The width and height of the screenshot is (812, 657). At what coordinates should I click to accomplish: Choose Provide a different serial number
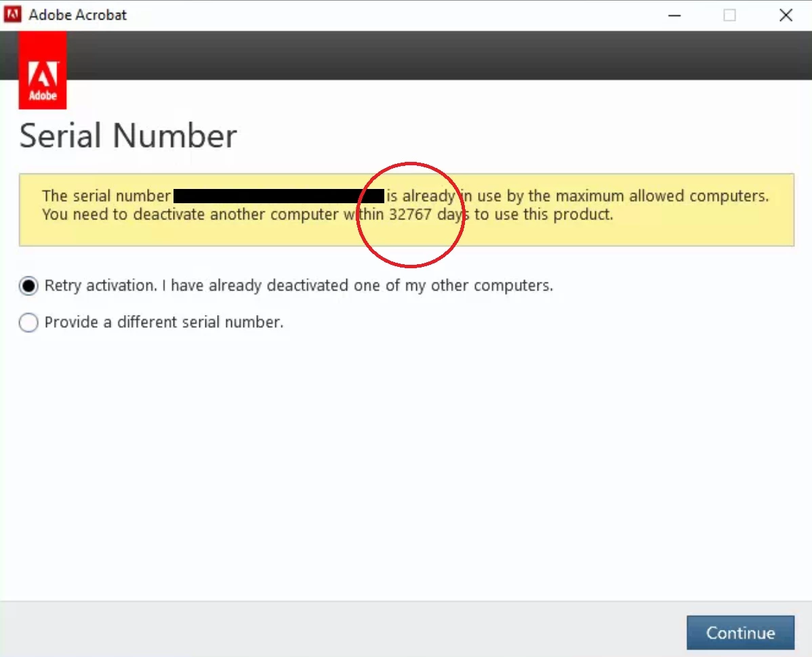tap(28, 322)
